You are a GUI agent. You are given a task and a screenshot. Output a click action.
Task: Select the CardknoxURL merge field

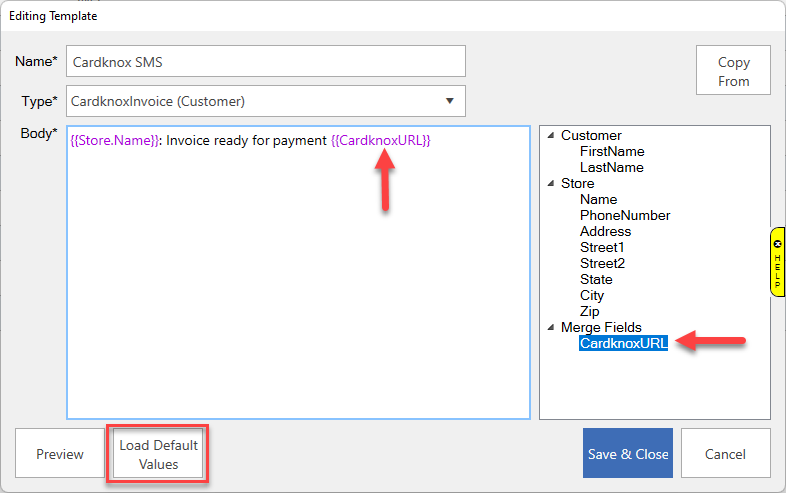tap(623, 343)
